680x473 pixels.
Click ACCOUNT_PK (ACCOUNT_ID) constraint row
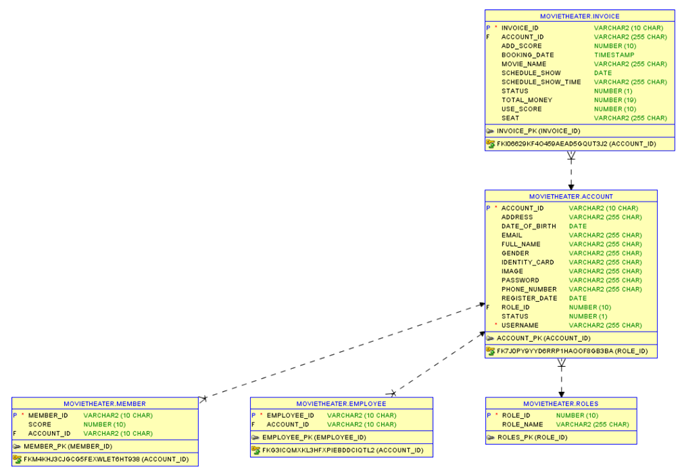tap(571, 338)
